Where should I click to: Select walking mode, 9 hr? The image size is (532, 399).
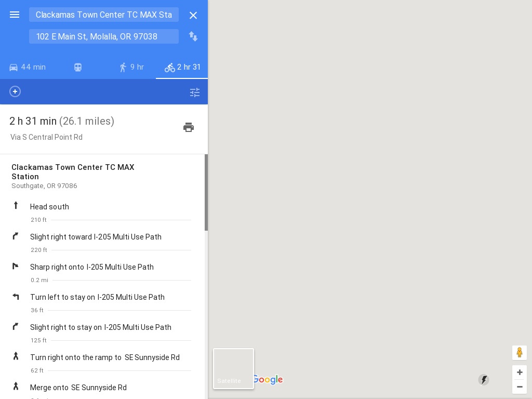(131, 67)
